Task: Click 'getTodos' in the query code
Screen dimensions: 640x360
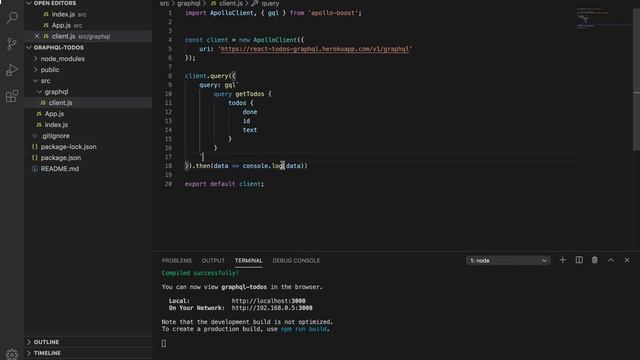Action: pos(249,94)
